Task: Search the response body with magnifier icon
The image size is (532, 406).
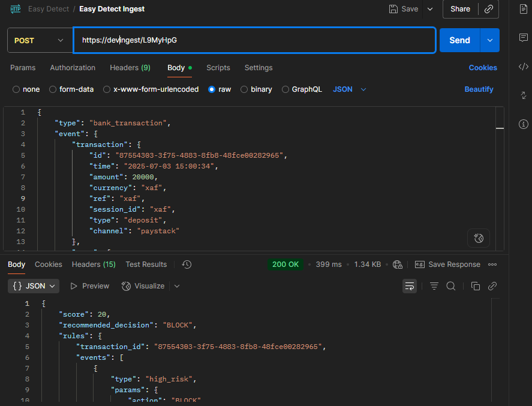Action: coord(451,286)
